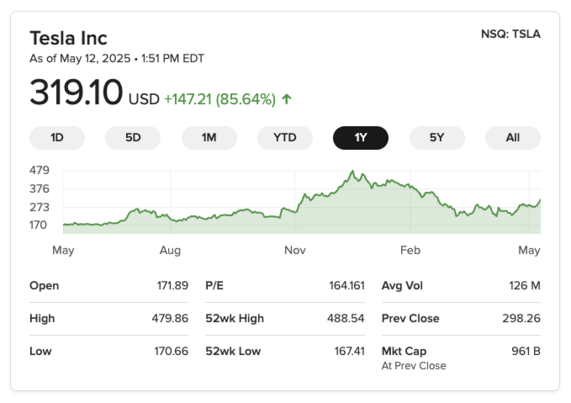Select the active 1Y range pill

[361, 138]
